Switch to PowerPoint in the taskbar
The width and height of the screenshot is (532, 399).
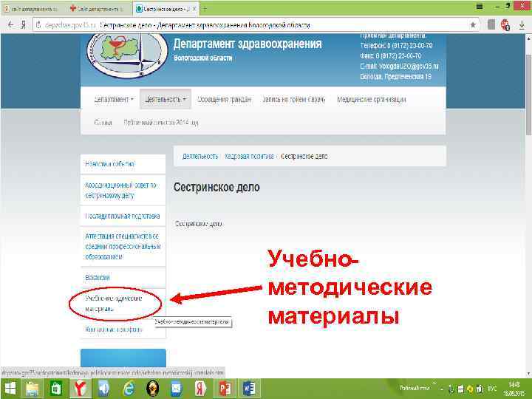pos(225,389)
